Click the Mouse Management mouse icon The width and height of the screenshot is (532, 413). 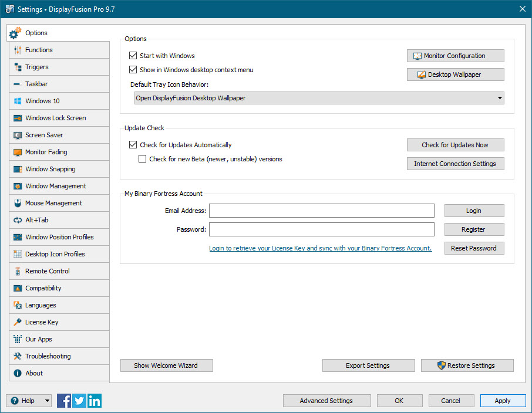(18, 203)
